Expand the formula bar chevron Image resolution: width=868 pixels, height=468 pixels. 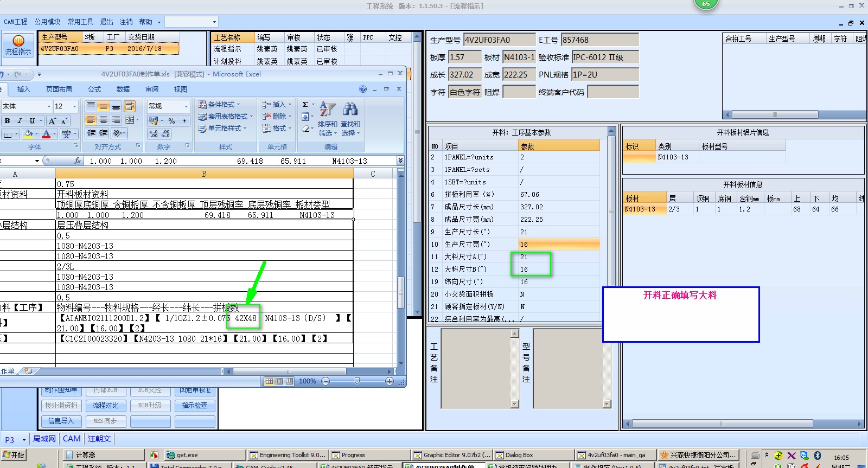400,161
